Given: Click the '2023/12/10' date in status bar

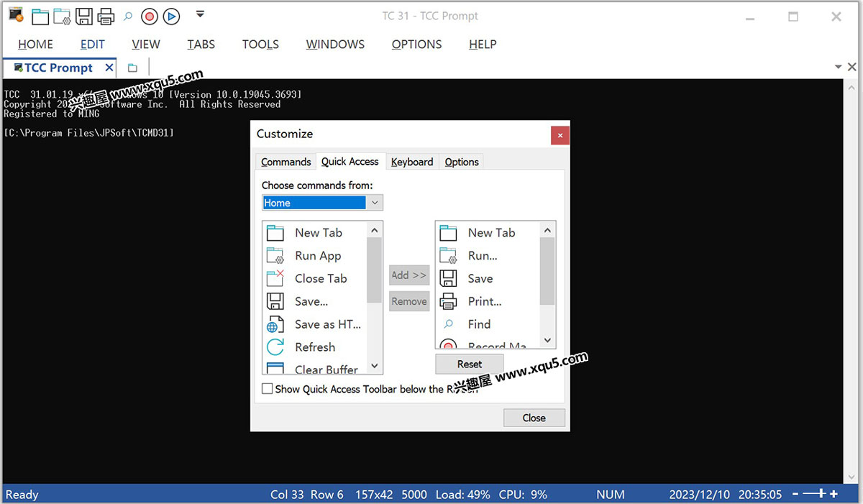Looking at the screenshot, I should click(x=700, y=495).
